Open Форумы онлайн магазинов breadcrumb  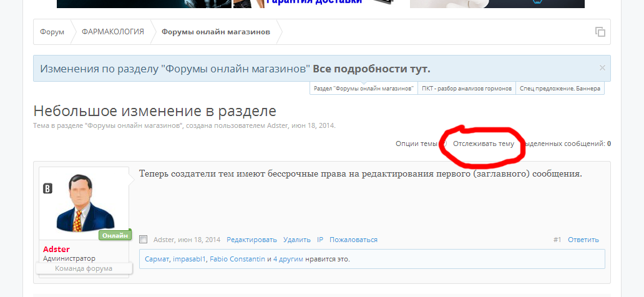pyautogui.click(x=216, y=32)
